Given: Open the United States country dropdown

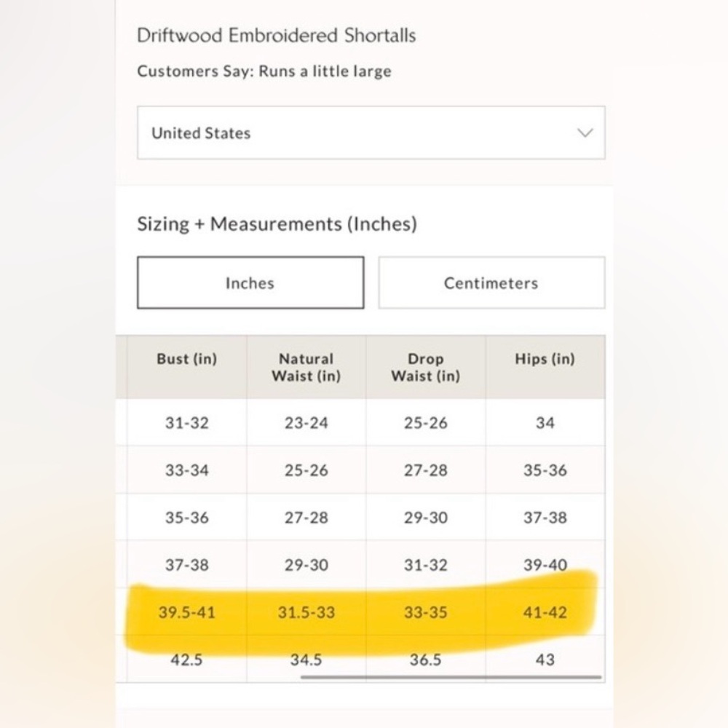Looking at the screenshot, I should coord(371,132).
